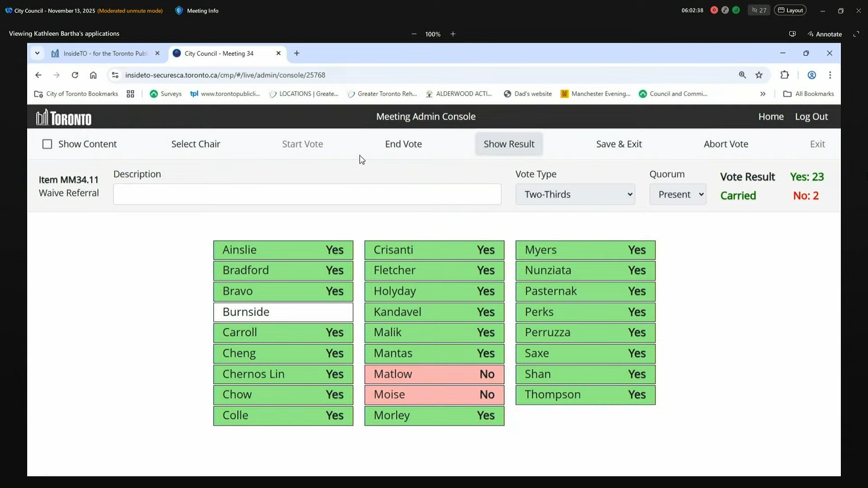Click the Description text field
Image resolution: width=868 pixels, height=488 pixels.
click(307, 194)
